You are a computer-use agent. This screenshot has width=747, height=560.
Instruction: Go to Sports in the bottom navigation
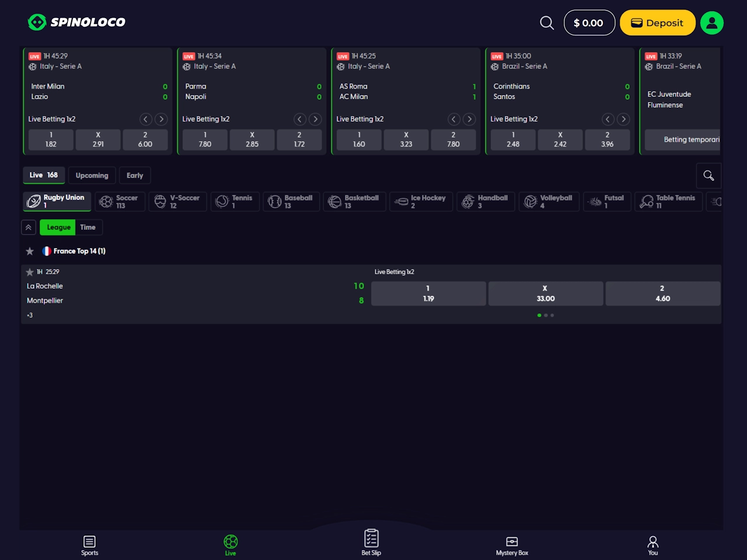point(89,545)
